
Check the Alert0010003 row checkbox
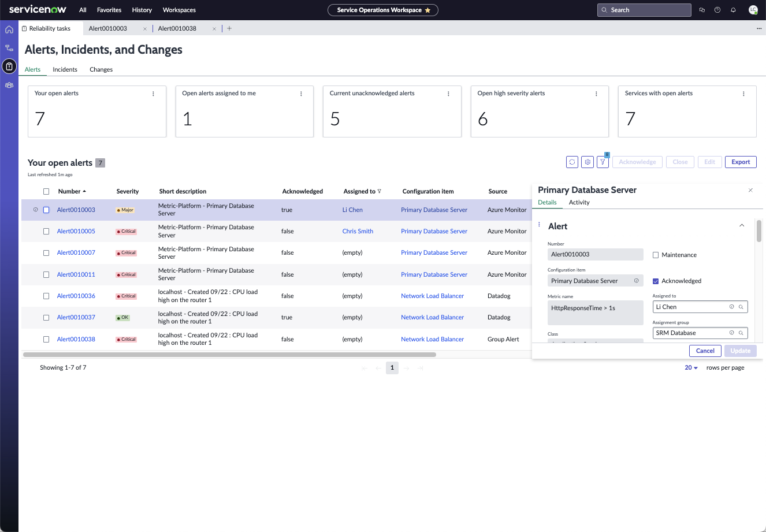tap(46, 210)
